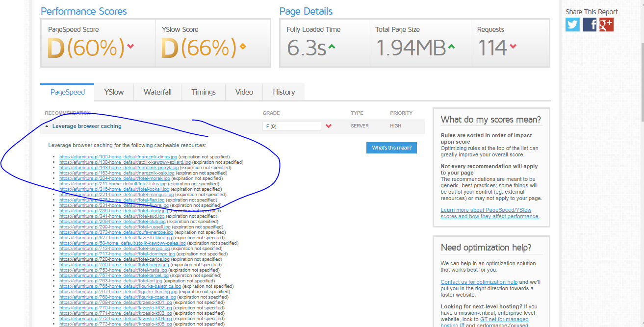Open the fotel-bokali.jpg resource link
The height and width of the screenshot is (327, 644).
114,189
